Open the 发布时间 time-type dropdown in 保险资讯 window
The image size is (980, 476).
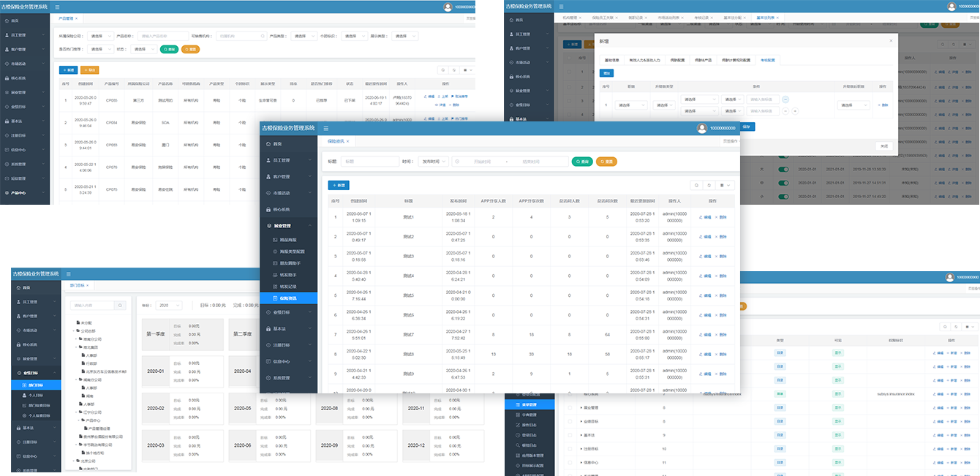pos(433,162)
